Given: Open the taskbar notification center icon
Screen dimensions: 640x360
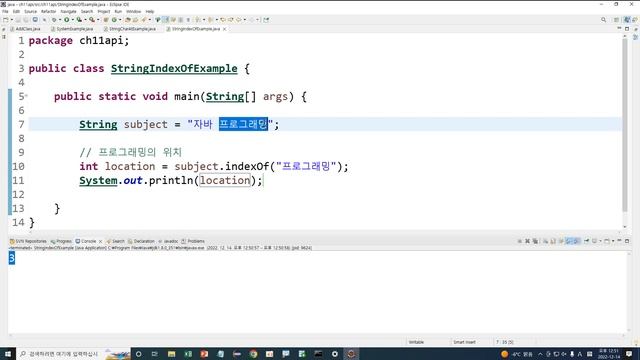Looking at the screenshot, I should [x=629, y=354].
